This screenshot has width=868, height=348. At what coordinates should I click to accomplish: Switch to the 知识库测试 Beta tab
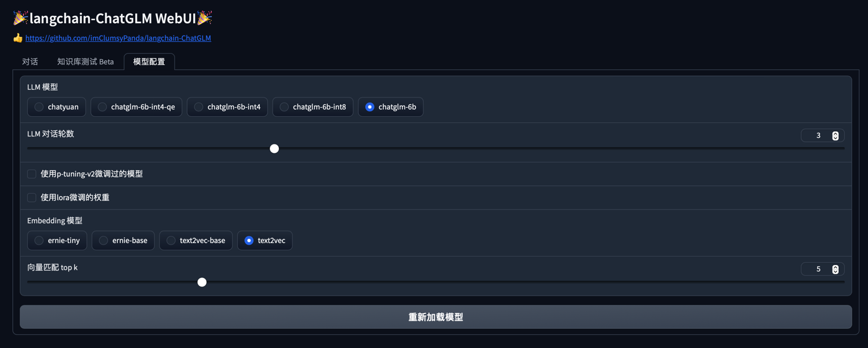pos(85,61)
